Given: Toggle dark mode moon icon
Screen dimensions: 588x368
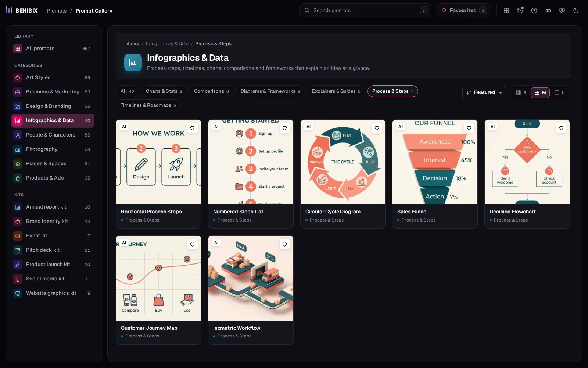Looking at the screenshot, I should pos(576,10).
